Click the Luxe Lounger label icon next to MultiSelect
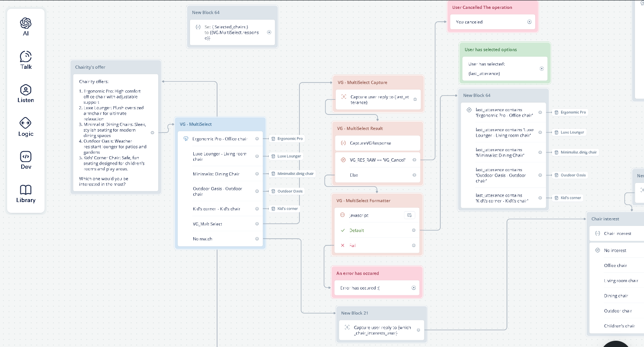Viewport: 644px width, 347px height. 273,156
